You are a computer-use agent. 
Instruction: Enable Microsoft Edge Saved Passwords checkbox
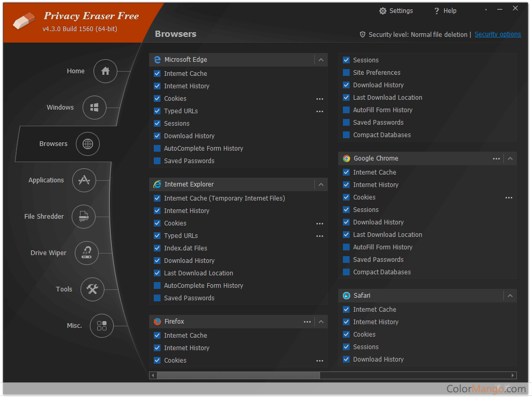[157, 161]
